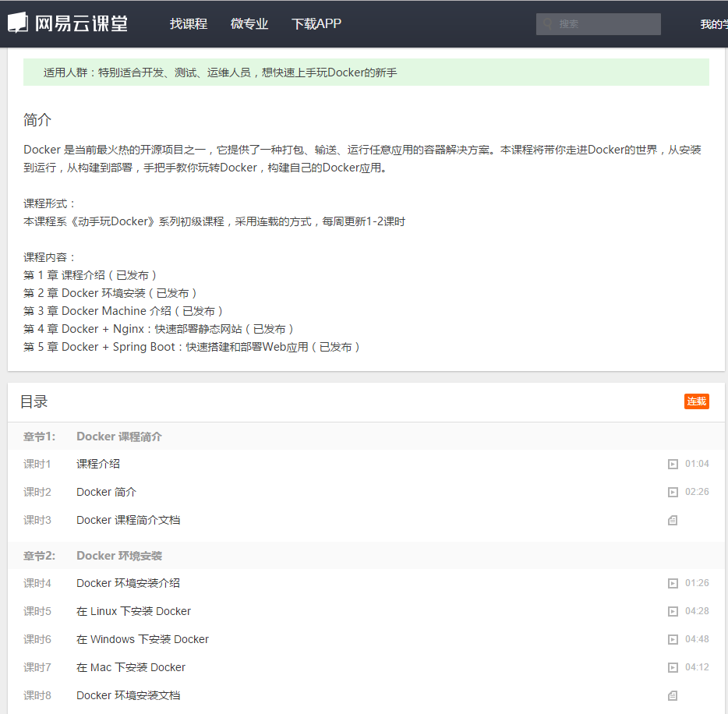Click play icon for 在 Mac 下安装 Docker

[x=672, y=667]
